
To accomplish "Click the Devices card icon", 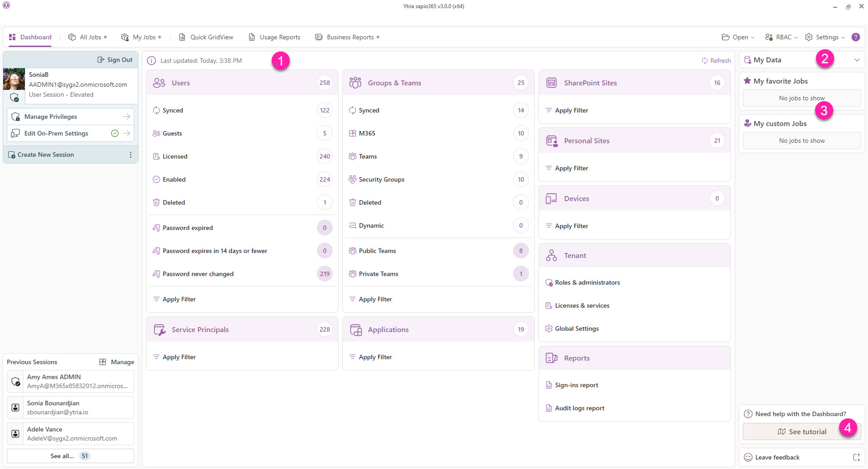I will (552, 198).
